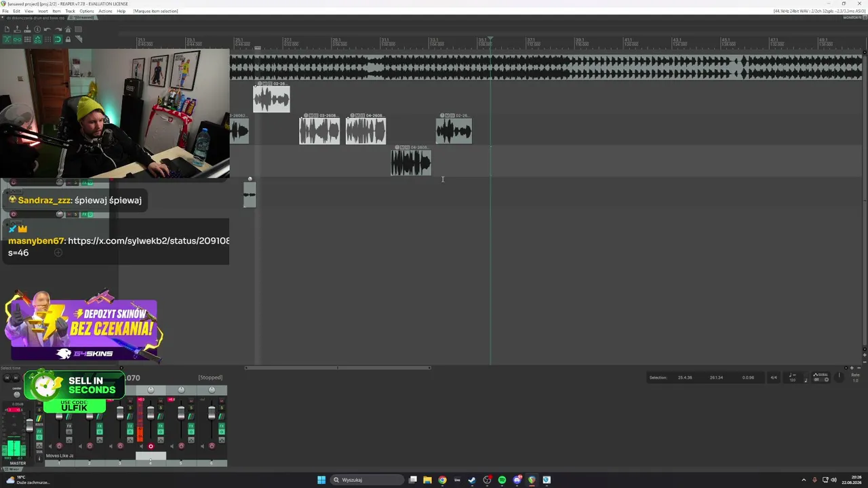Open the Windows Start menu

pos(321,480)
